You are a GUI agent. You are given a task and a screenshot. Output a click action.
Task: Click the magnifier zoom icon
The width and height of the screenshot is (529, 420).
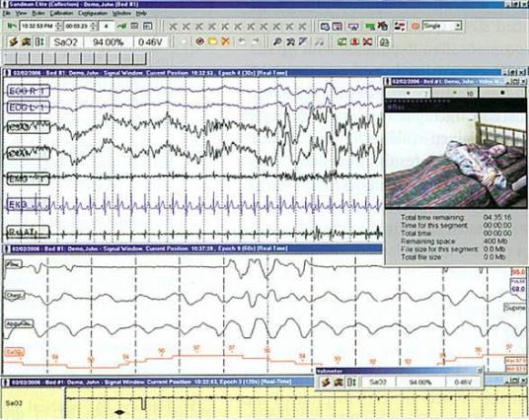tap(277, 42)
